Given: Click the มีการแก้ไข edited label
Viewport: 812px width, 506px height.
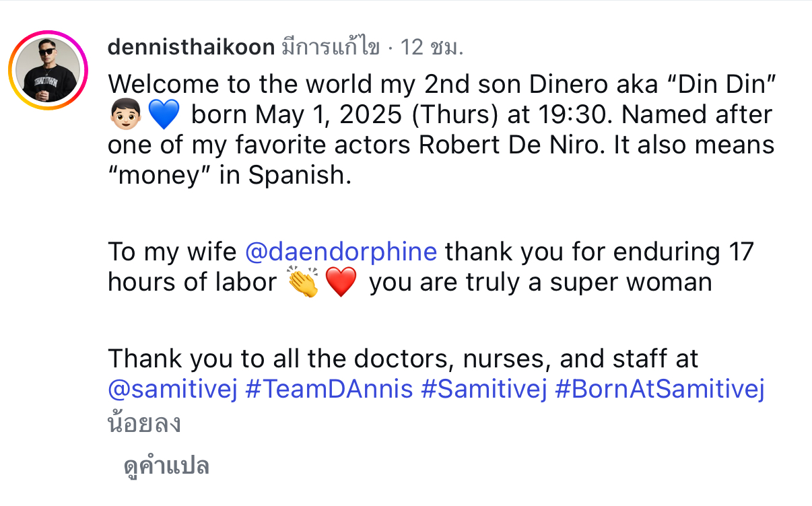Looking at the screenshot, I should (331, 47).
